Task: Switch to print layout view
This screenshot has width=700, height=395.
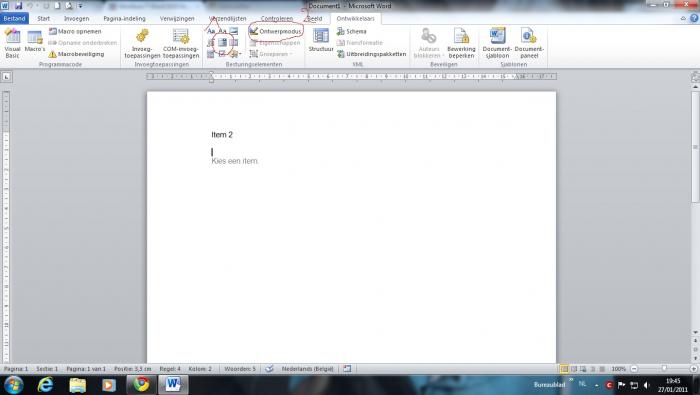Action: [564, 369]
